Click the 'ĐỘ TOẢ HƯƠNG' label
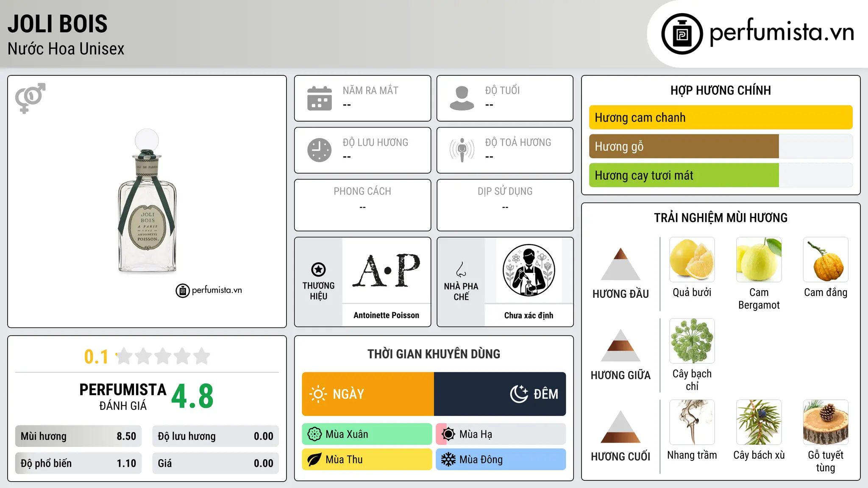Screen dimensions: 868x488 click(518, 142)
